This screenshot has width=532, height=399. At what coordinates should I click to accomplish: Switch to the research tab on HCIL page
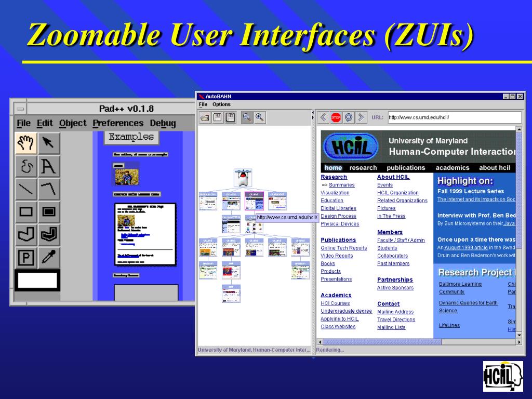pos(363,168)
